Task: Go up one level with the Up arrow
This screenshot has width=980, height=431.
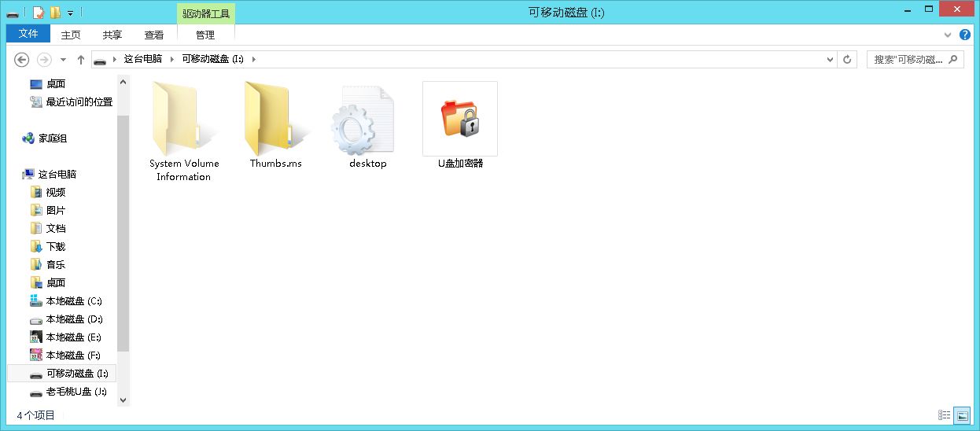Action: coord(81,59)
